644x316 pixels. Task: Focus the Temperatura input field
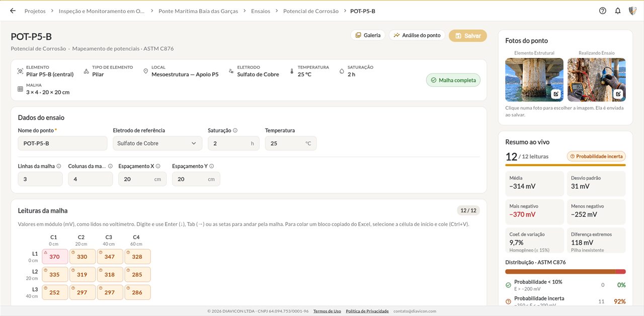tap(291, 143)
